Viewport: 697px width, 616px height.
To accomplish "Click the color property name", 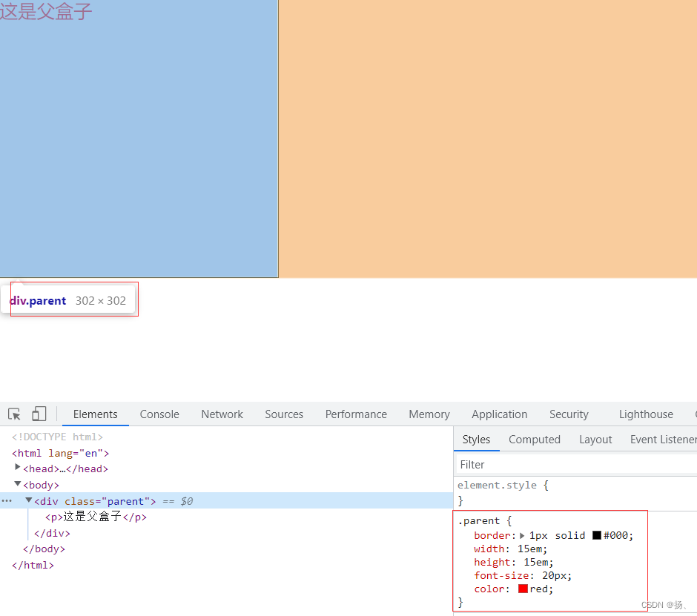I will 489,589.
